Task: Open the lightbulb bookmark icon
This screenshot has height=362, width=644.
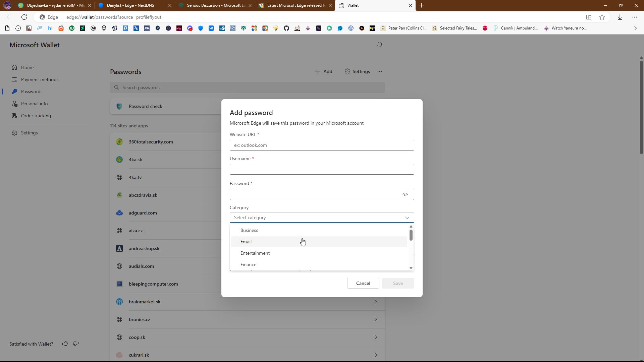Action: pos(276,28)
